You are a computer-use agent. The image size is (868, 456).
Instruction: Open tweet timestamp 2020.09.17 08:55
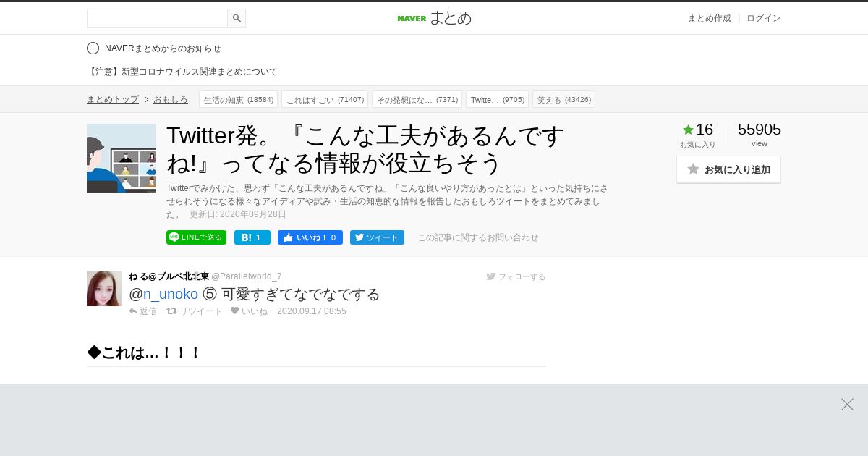(312, 311)
